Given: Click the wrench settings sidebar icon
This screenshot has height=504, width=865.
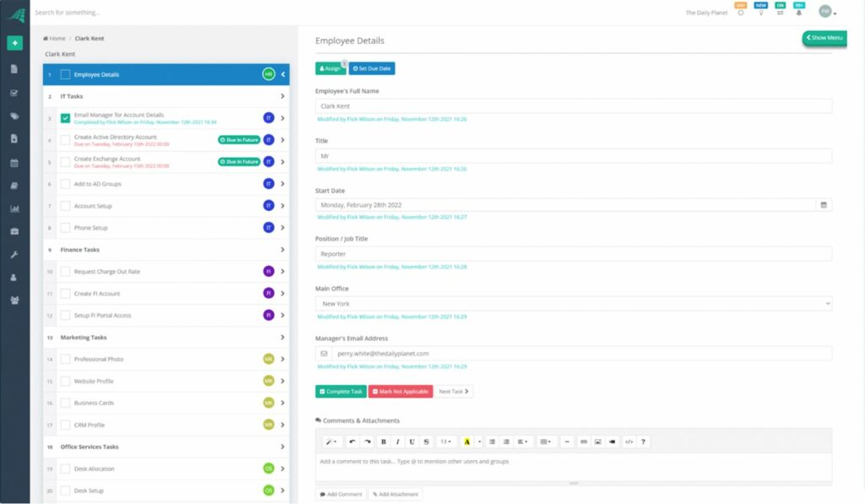Looking at the screenshot, I should (14, 254).
